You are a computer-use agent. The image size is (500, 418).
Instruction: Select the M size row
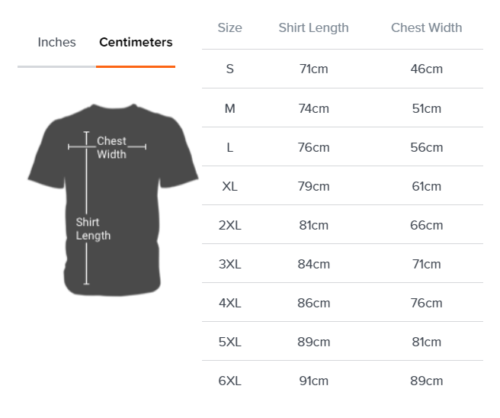pyautogui.click(x=342, y=108)
